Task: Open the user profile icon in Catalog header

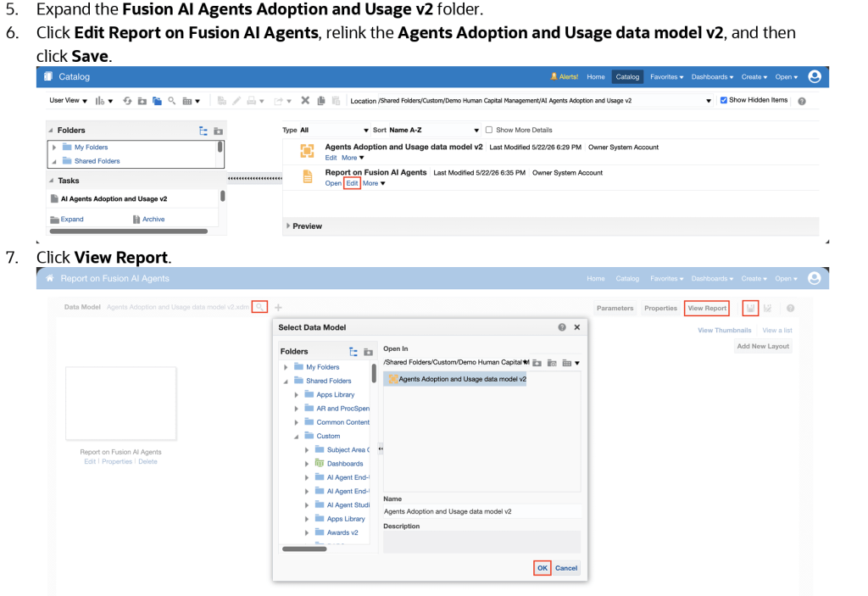Action: (x=815, y=76)
